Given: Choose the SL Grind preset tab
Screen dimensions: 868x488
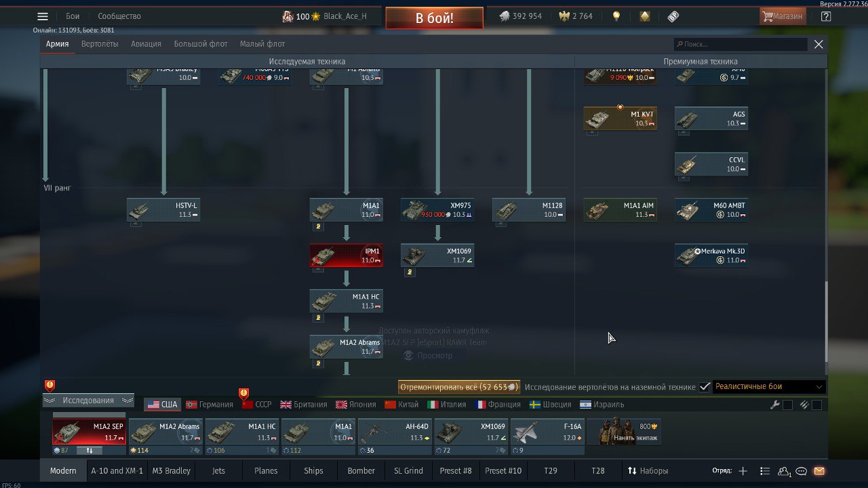Looking at the screenshot, I should click(x=408, y=471).
